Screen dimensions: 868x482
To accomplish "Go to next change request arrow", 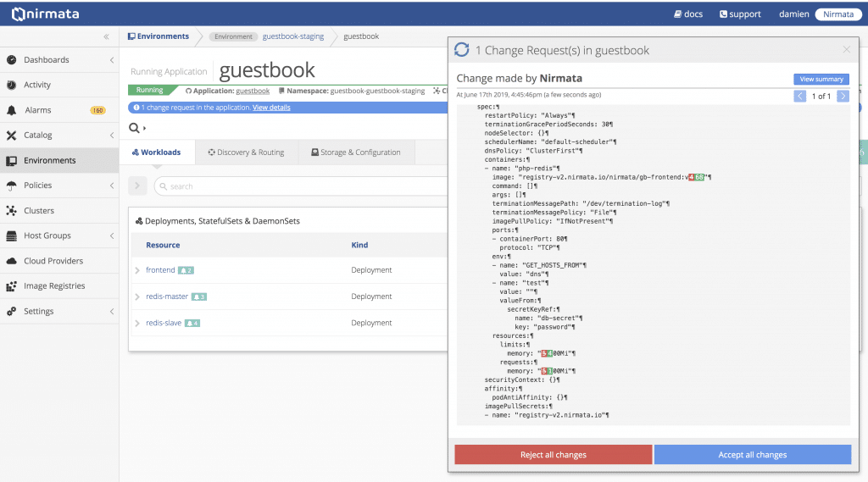I will pos(843,97).
